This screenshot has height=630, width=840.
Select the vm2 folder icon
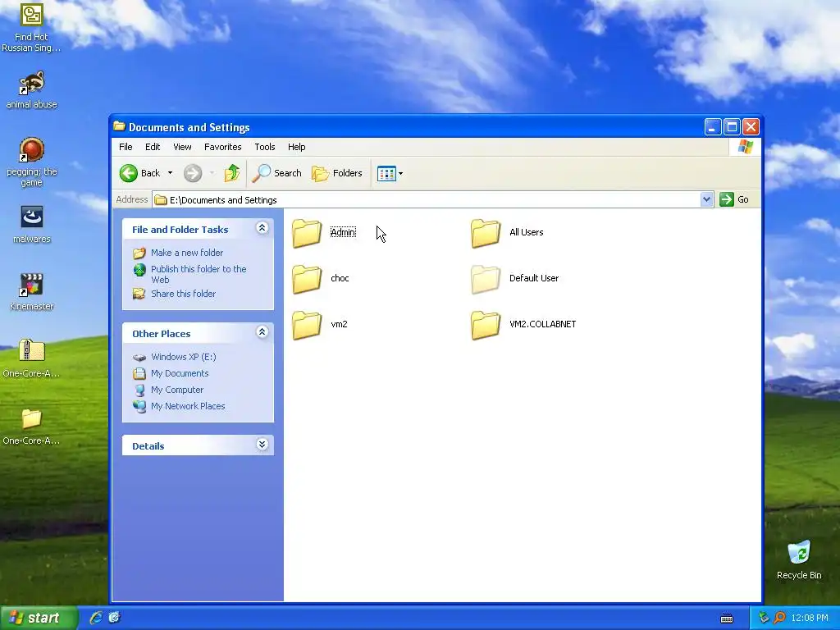coord(307,325)
